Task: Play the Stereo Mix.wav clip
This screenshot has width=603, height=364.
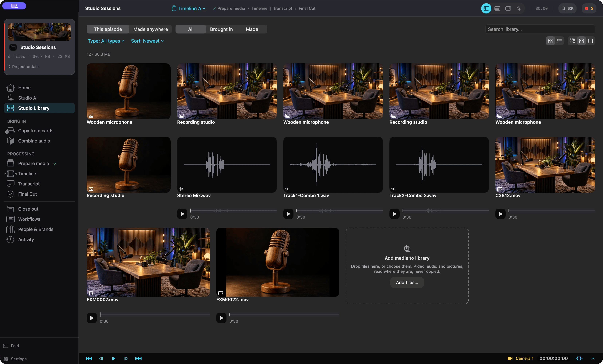Action: point(182,214)
